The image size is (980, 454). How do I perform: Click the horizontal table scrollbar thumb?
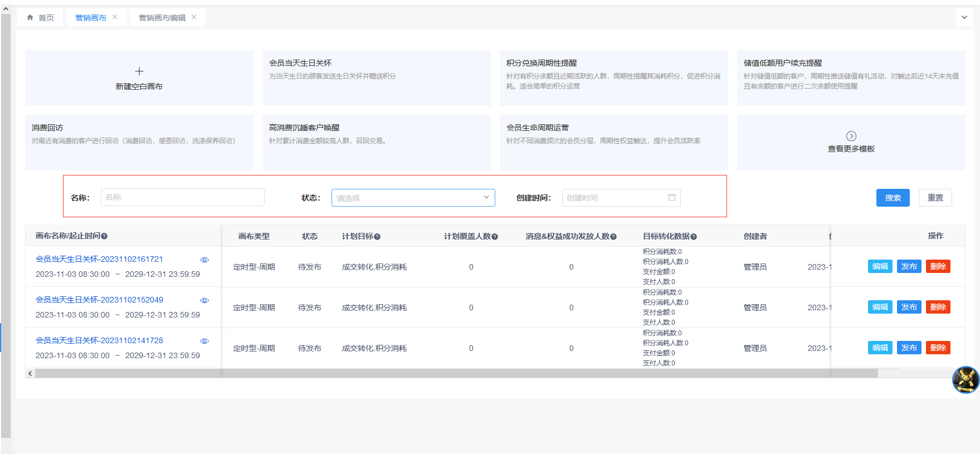(456, 373)
